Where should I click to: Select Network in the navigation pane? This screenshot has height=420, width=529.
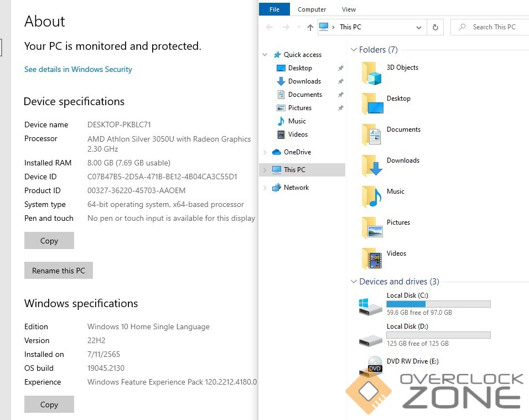tap(296, 188)
